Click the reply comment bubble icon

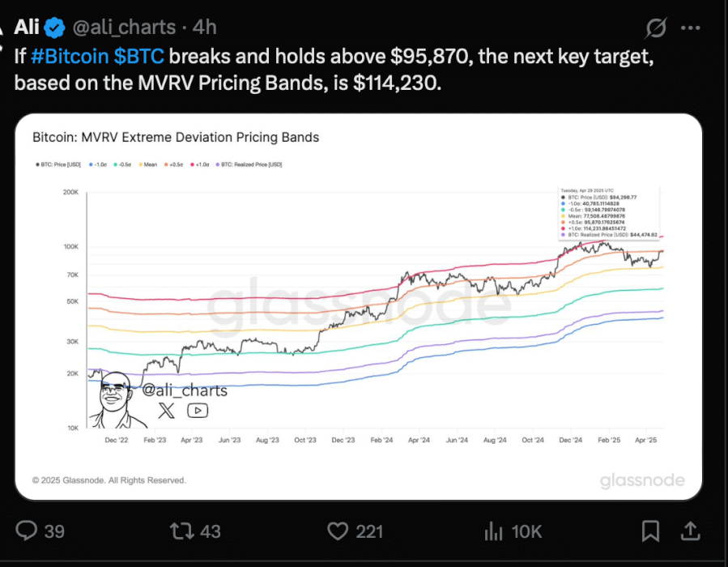tap(27, 531)
